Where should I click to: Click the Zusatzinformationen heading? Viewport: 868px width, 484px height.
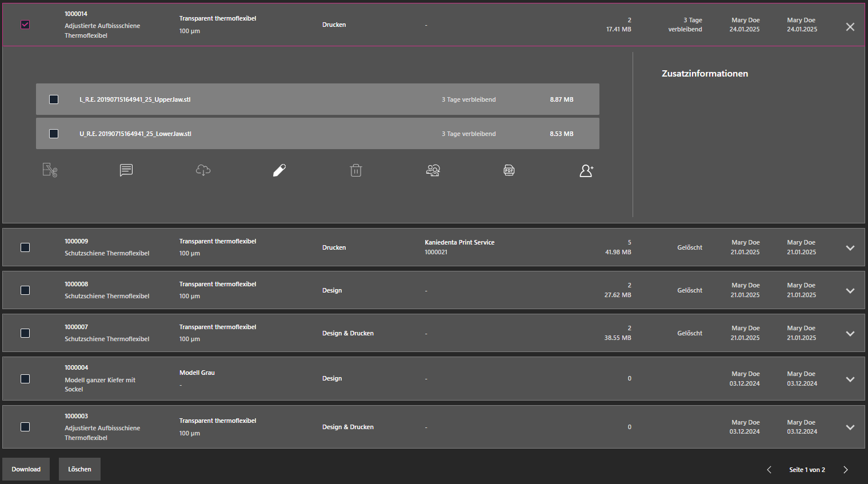[x=705, y=74]
